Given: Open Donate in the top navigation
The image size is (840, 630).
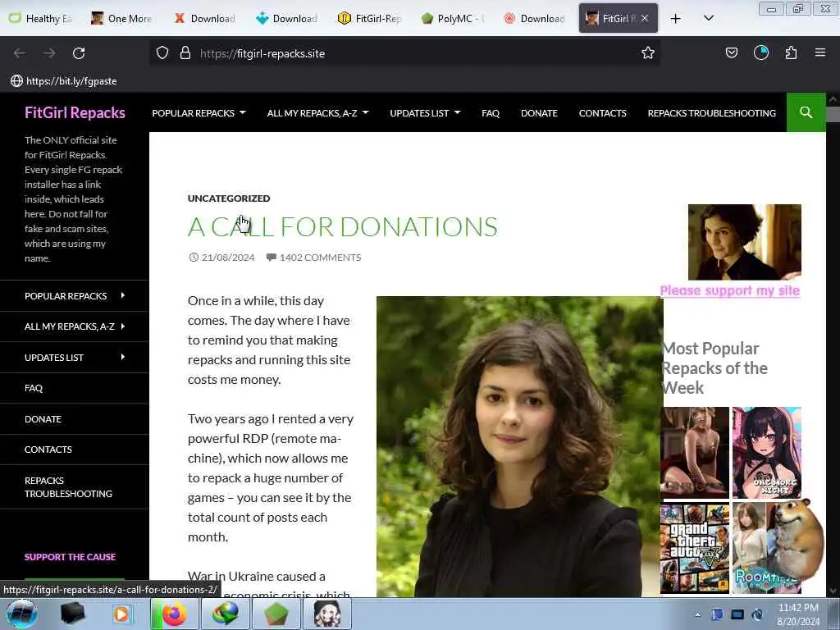Looking at the screenshot, I should click(x=539, y=113).
